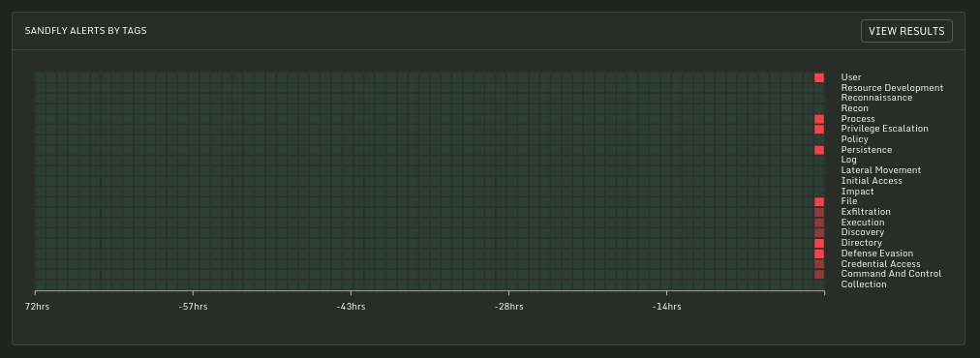
Task: Select the "Command And Control" tag label
Action: tap(891, 274)
